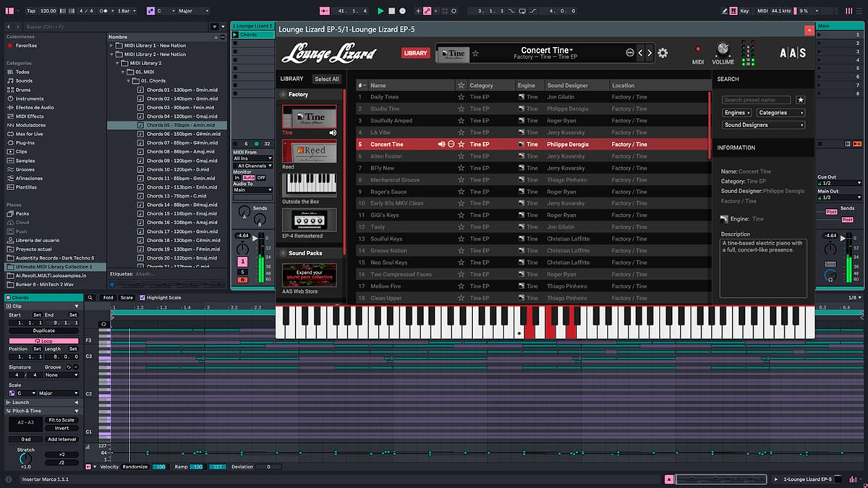Toggle the Highlight Scale checkbox
This screenshot has width=868, height=488.
point(142,298)
